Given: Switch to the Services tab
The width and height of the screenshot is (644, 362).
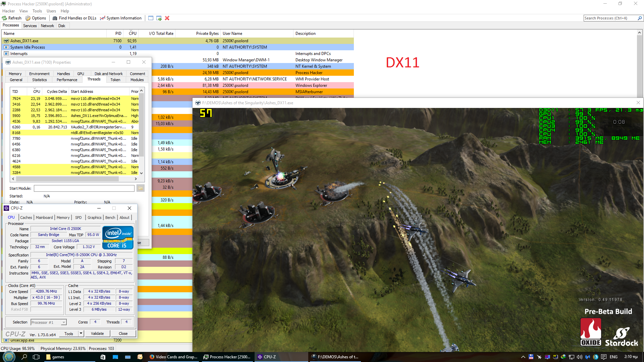Looking at the screenshot, I should click(30, 26).
